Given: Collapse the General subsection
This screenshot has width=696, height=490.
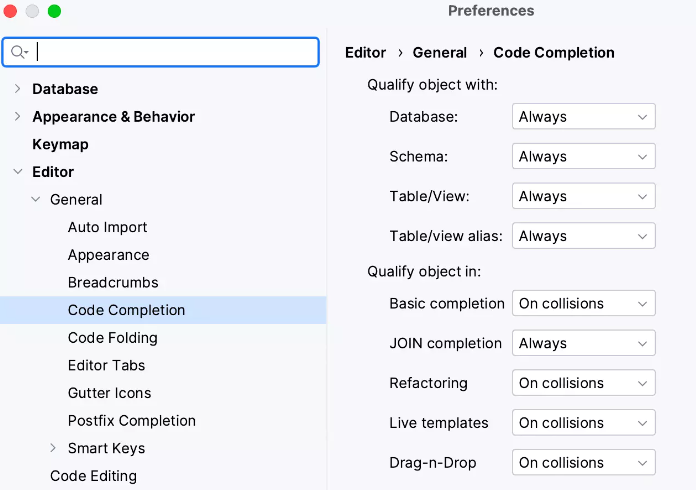Looking at the screenshot, I should tap(35, 200).
